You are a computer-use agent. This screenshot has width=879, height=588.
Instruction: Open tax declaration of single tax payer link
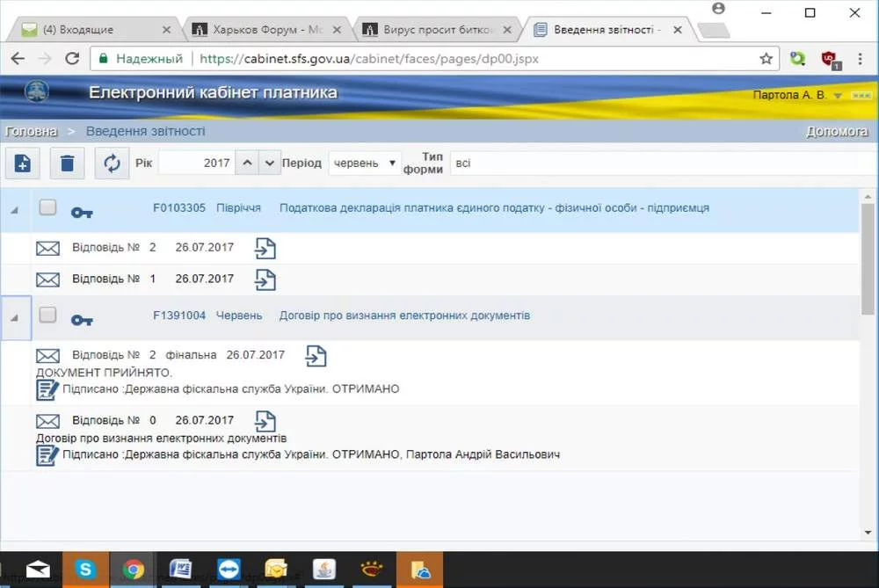pos(494,208)
